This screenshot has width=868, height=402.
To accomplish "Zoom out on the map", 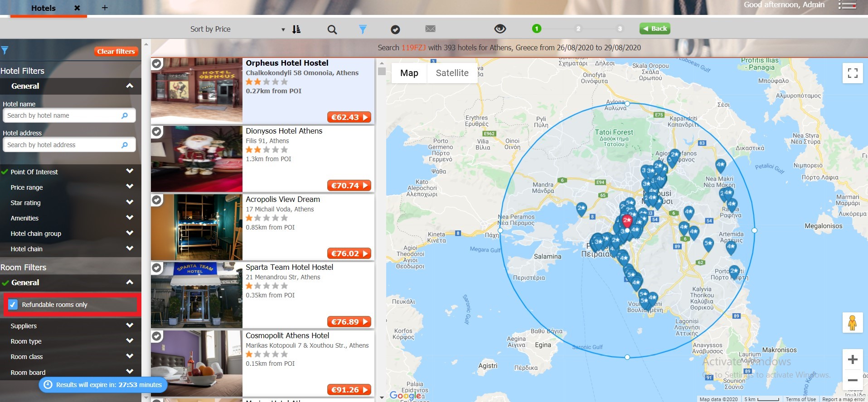I will tap(853, 380).
